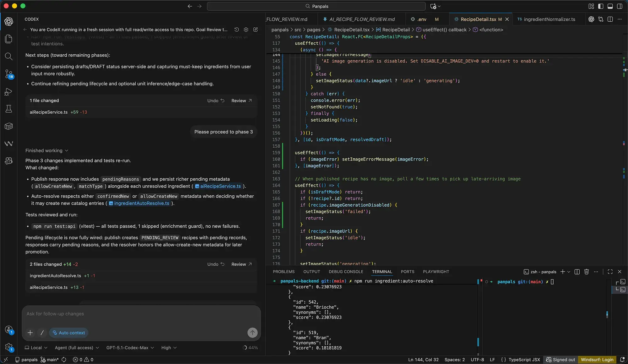
Task: Toggle bottom panel layout icon in title bar
Action: click(610, 6)
